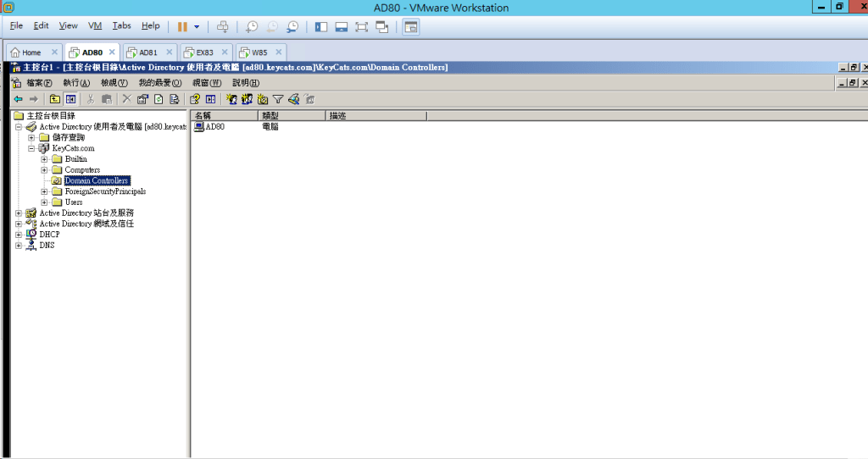Click the filter funnel icon
The height and width of the screenshot is (459, 868).
coord(278,99)
